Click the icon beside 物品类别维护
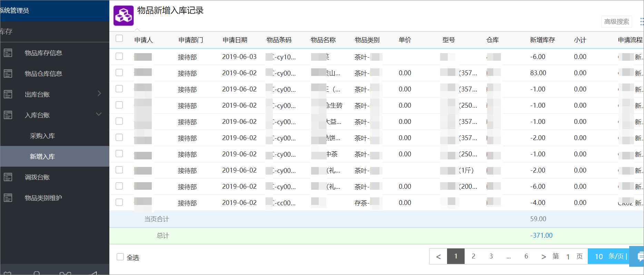The width and height of the screenshot is (644, 275). tap(8, 198)
